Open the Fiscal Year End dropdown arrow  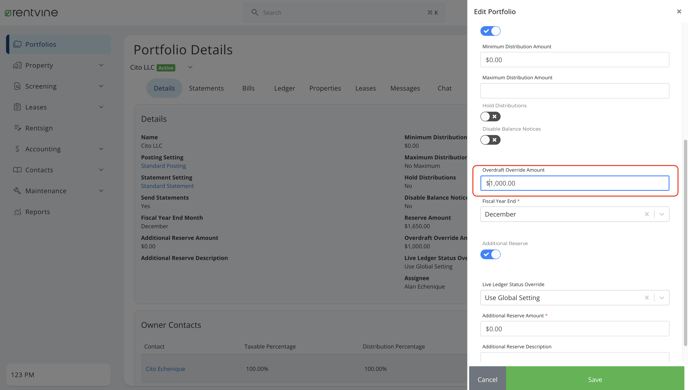(x=662, y=214)
